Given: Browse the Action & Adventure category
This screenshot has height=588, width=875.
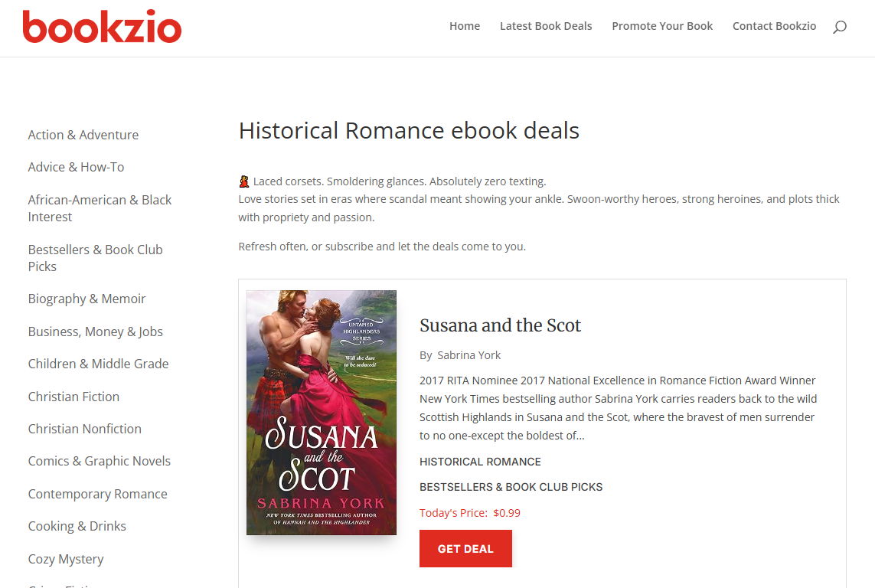Looking at the screenshot, I should click(83, 134).
